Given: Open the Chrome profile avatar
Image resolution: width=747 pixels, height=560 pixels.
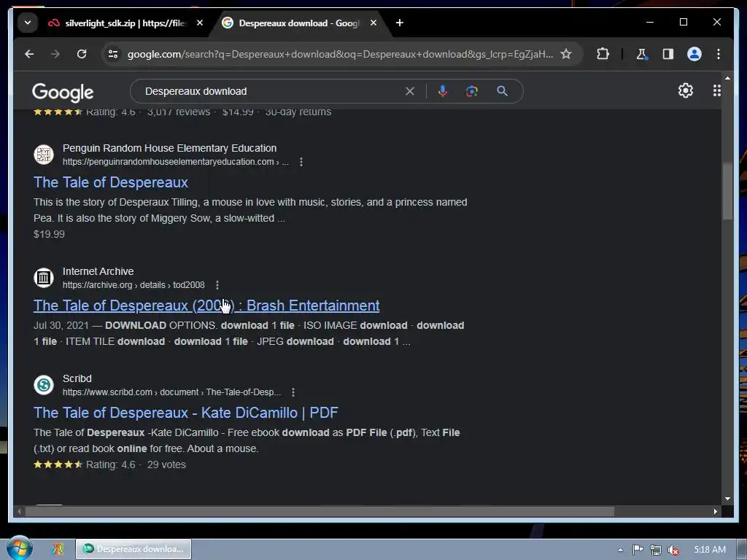Looking at the screenshot, I should [694, 54].
